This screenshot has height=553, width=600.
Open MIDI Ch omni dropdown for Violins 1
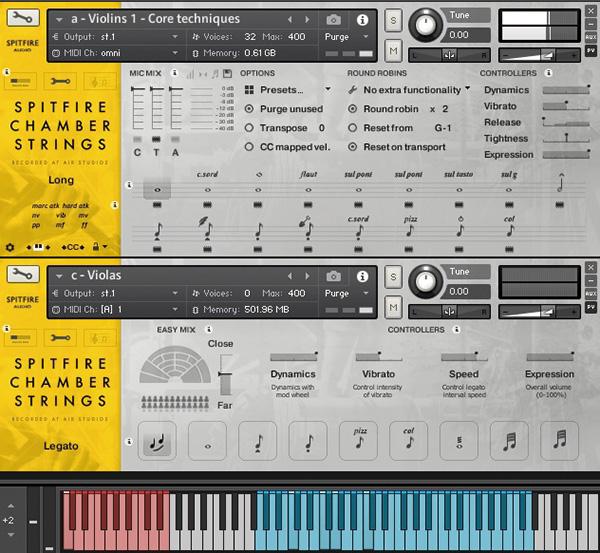click(x=115, y=53)
